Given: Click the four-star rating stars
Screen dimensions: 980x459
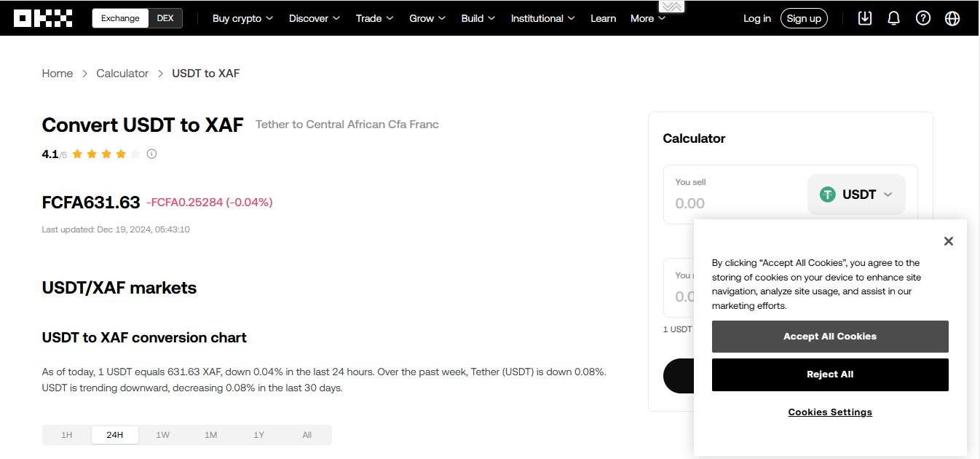Looking at the screenshot, I should [x=106, y=154].
